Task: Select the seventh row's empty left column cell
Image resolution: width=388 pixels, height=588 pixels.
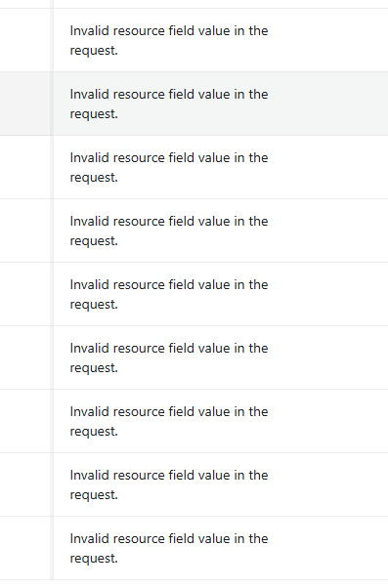Action: pyautogui.click(x=25, y=421)
